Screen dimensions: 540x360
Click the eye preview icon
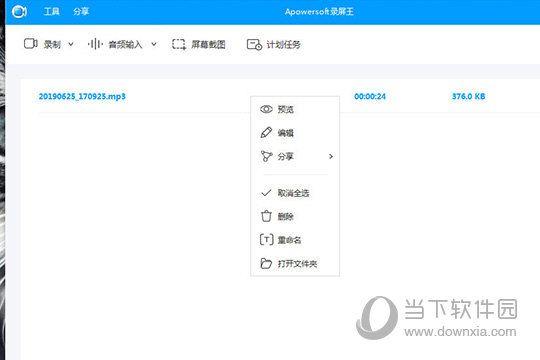pyautogui.click(x=266, y=109)
